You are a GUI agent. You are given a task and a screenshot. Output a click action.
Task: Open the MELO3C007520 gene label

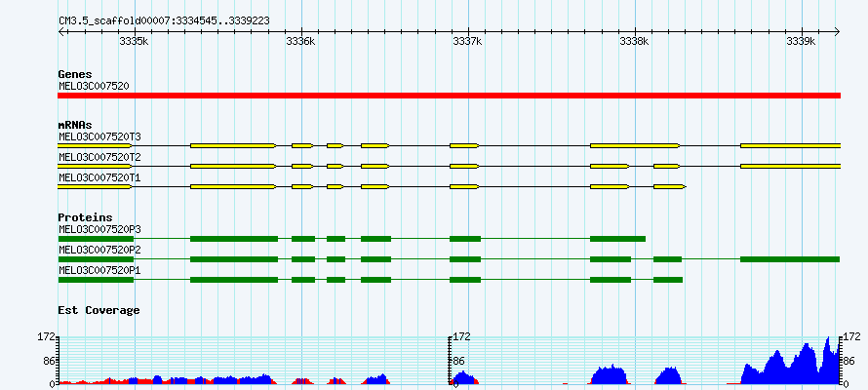(x=94, y=86)
